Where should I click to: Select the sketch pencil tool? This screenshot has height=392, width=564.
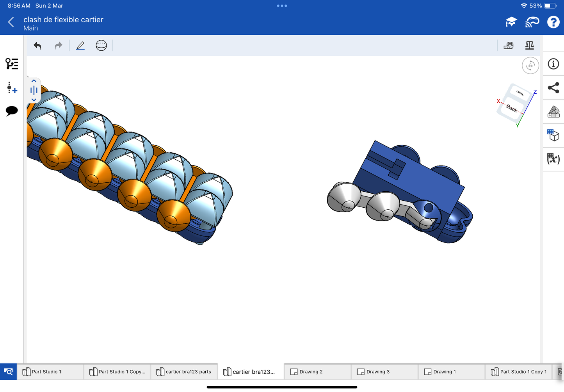click(x=80, y=46)
